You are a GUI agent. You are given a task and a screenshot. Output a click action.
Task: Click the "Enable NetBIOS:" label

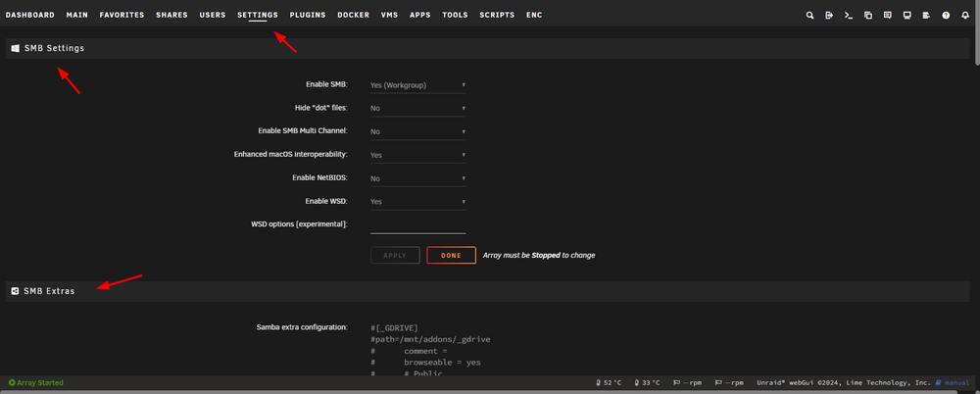(x=319, y=177)
